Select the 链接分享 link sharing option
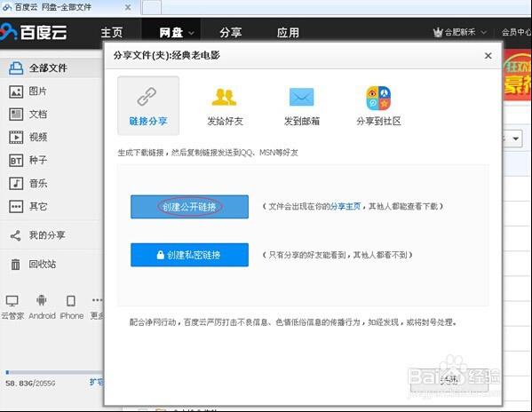532x412 pixels. (x=148, y=106)
